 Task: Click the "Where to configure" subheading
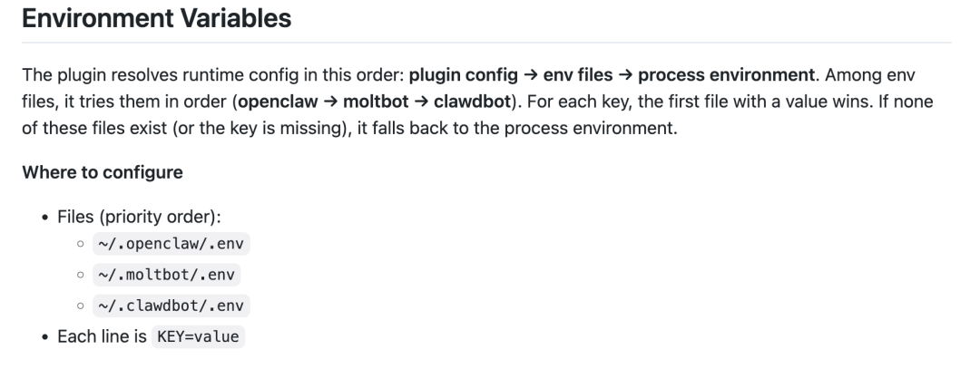coord(103,172)
